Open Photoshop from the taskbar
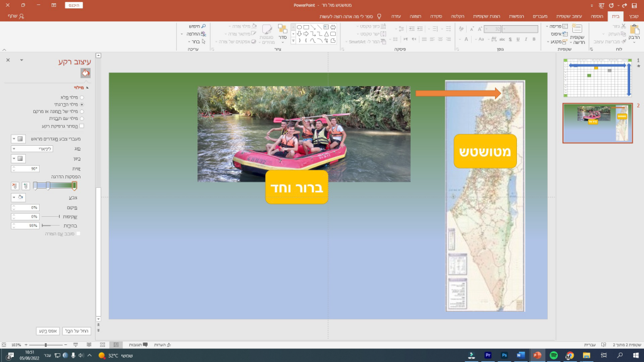The image size is (644, 362). pyautogui.click(x=504, y=356)
